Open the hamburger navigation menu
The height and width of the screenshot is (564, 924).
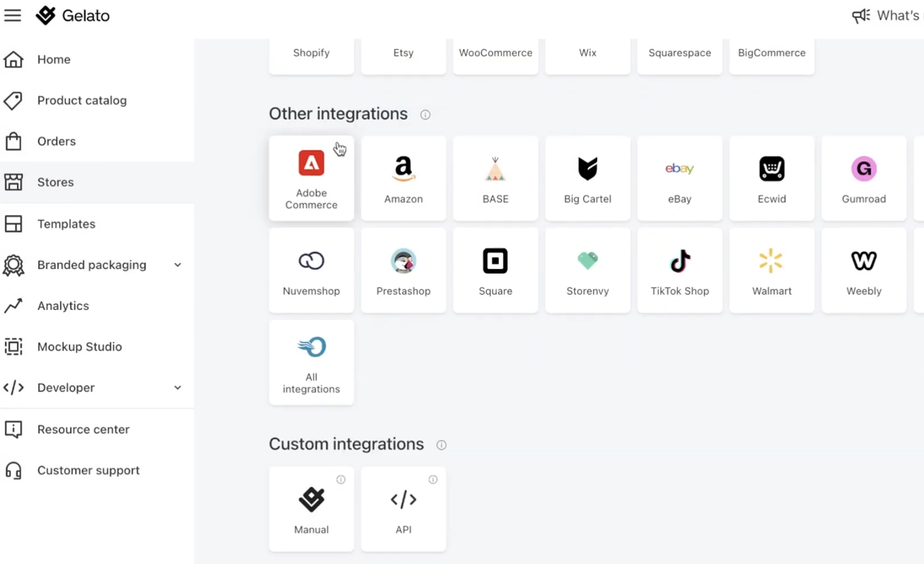[x=13, y=15]
